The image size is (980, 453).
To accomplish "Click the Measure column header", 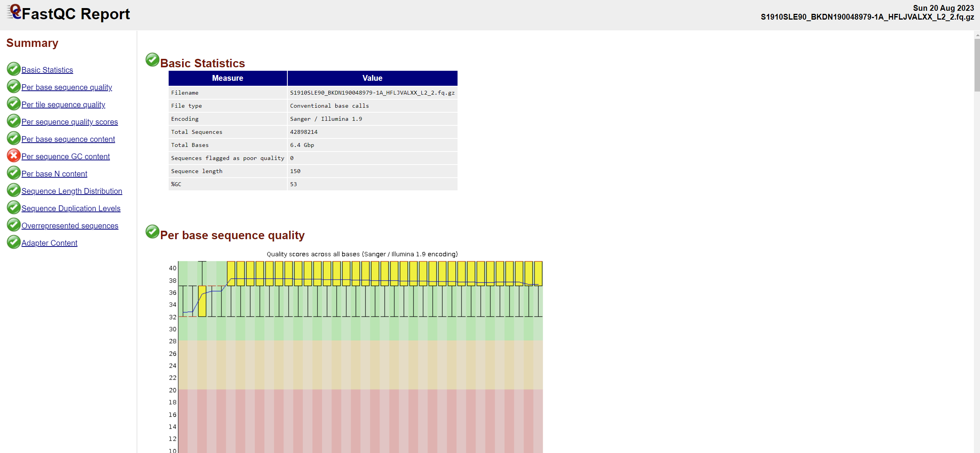I will click(x=227, y=78).
